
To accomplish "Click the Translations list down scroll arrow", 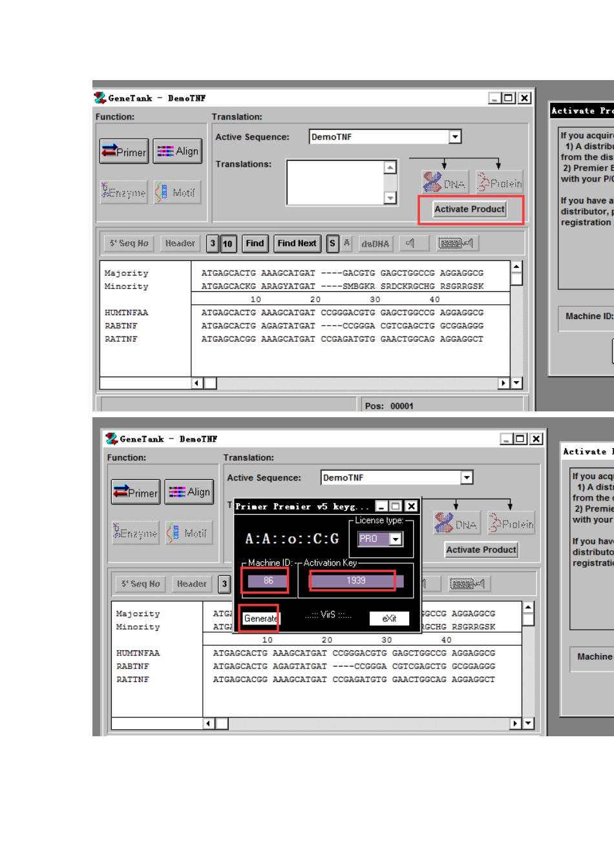I will tap(390, 198).
